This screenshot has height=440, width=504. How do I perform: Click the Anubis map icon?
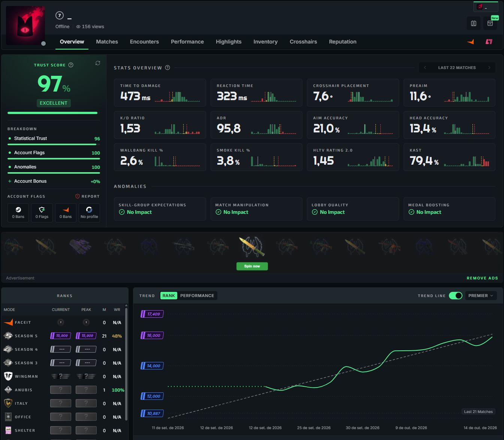click(x=8, y=390)
